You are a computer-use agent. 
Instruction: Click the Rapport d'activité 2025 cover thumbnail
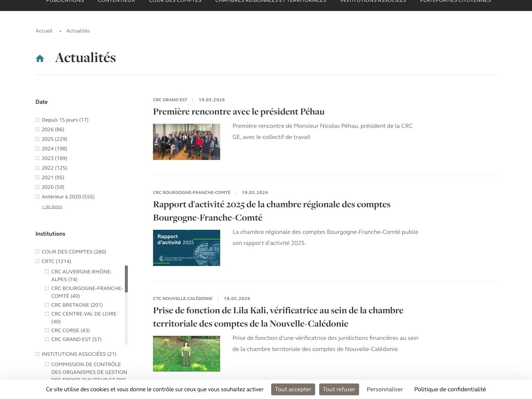coord(187,248)
